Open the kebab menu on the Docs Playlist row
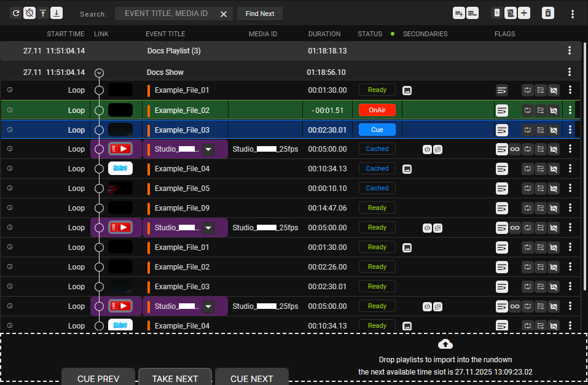The image size is (588, 385). pyautogui.click(x=570, y=51)
